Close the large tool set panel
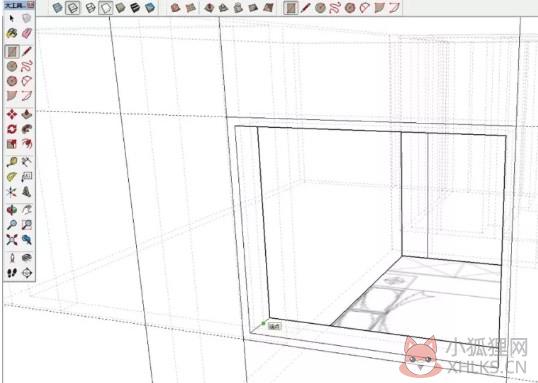 pyautogui.click(x=31, y=5)
